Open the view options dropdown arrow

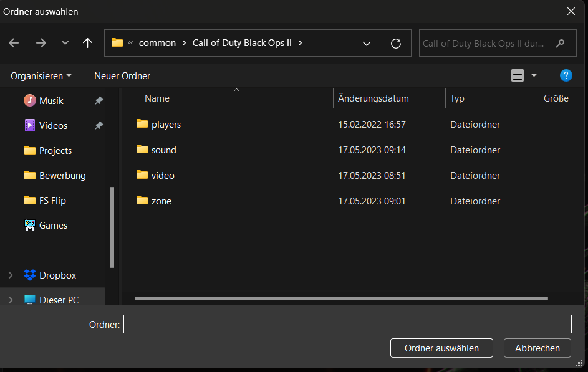[534, 75]
